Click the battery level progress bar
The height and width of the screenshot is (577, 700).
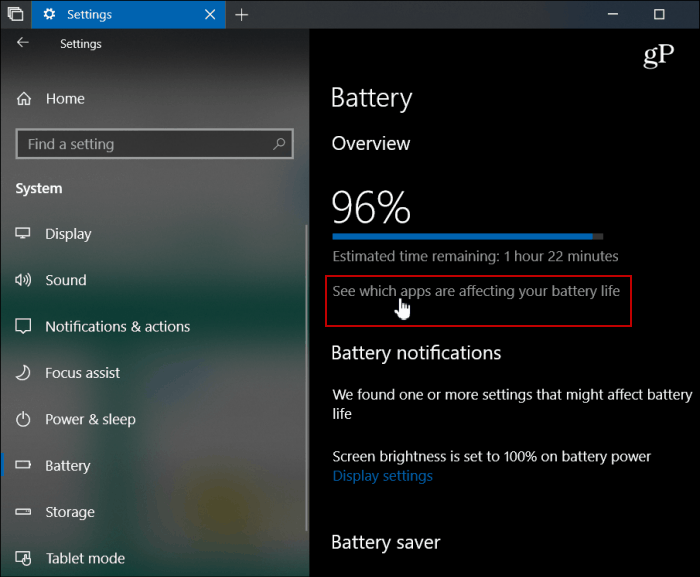467,236
